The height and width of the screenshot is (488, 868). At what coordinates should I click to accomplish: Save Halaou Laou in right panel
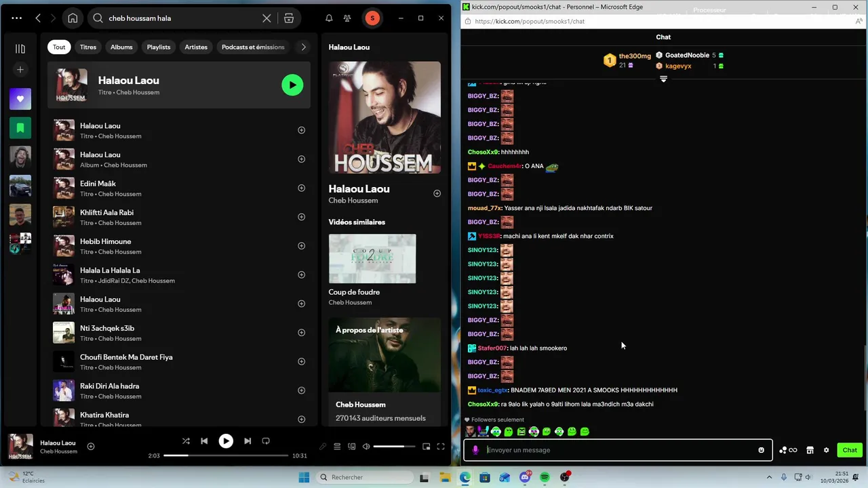coord(437,193)
